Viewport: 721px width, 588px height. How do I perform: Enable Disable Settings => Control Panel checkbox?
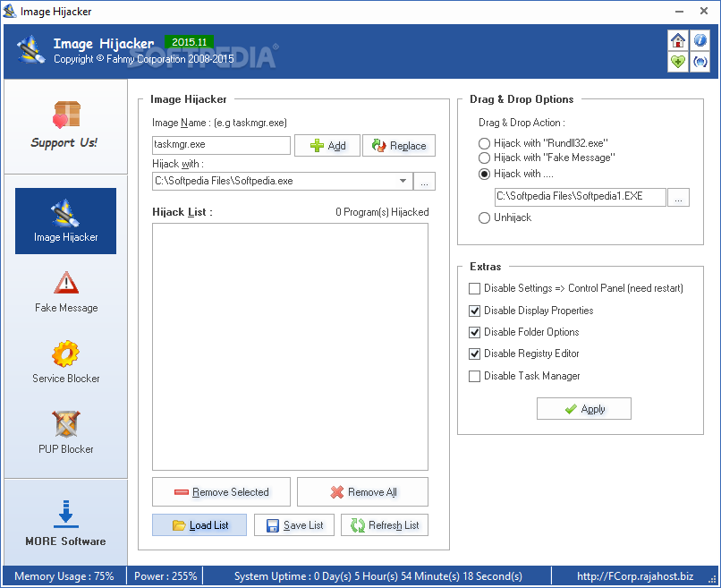(x=474, y=288)
